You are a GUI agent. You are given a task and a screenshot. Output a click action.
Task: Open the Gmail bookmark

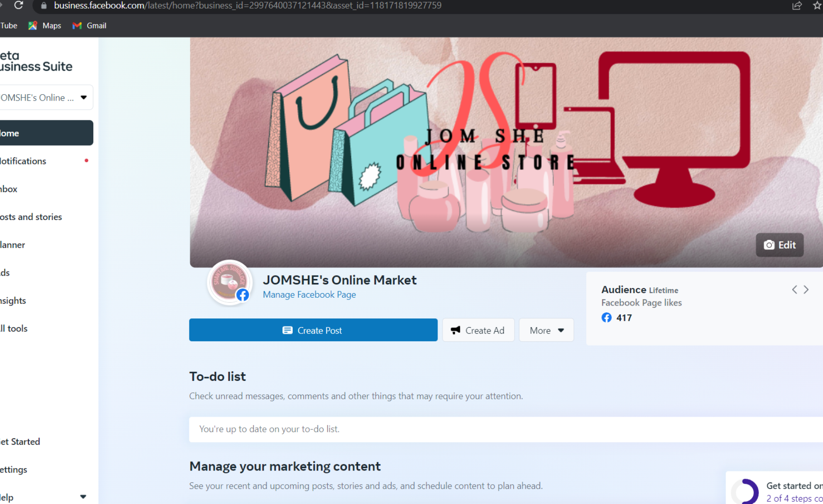pos(90,26)
